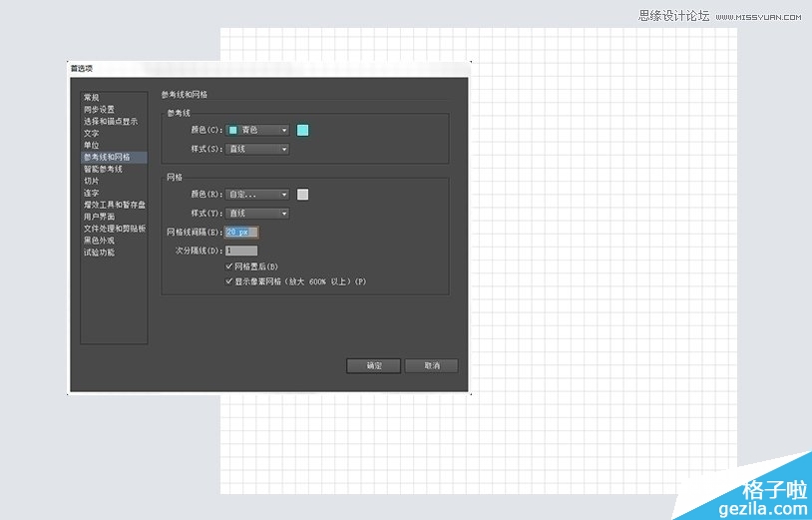Open the grid 颜色(R) dropdown

[x=258, y=195]
